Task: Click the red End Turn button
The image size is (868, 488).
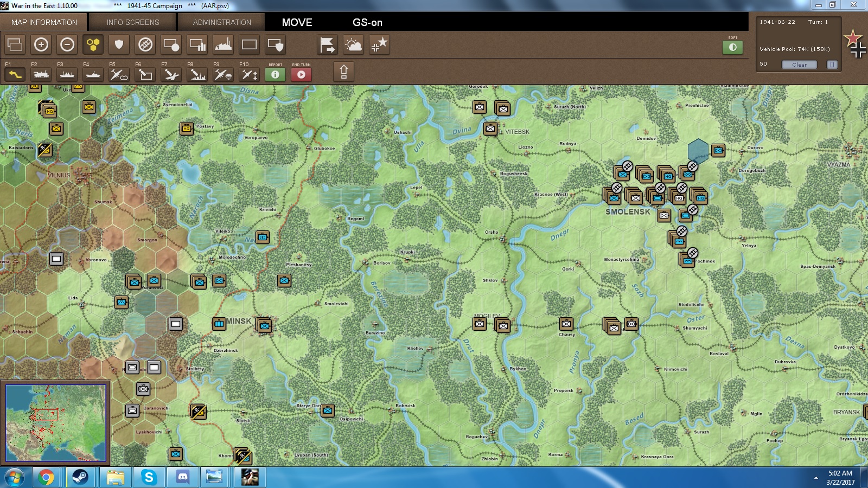Action: click(x=302, y=74)
